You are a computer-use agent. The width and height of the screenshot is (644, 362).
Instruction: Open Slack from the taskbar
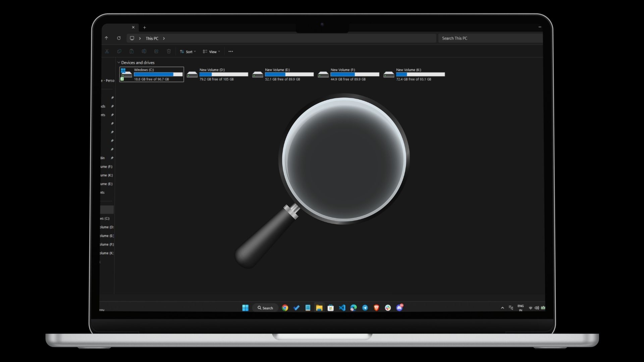coord(388,308)
